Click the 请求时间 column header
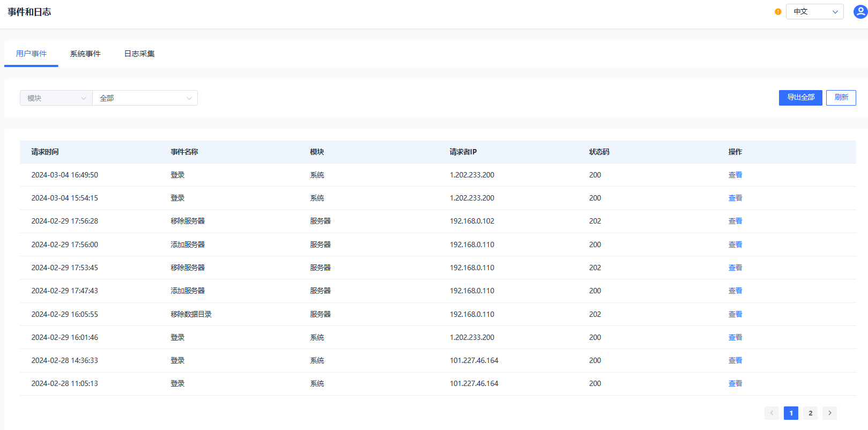Screen dimensions: 868x430 coord(45,152)
